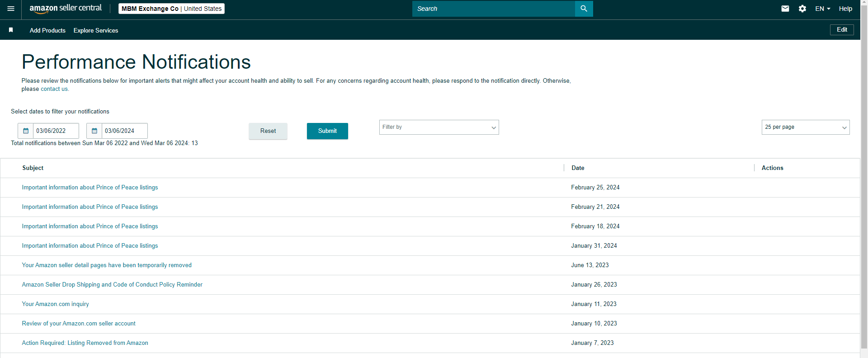
Task: Open the settings gear icon
Action: 802,9
